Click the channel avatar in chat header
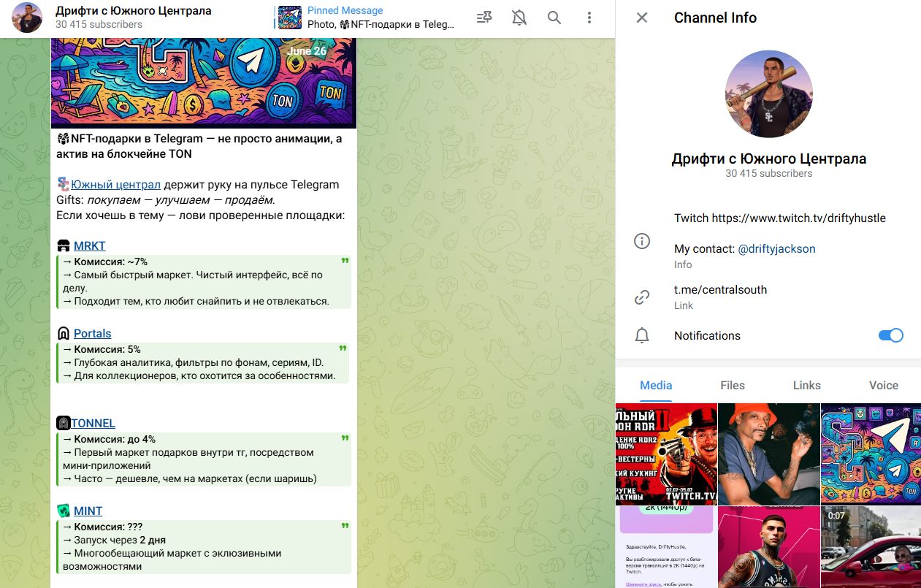 pyautogui.click(x=27, y=18)
